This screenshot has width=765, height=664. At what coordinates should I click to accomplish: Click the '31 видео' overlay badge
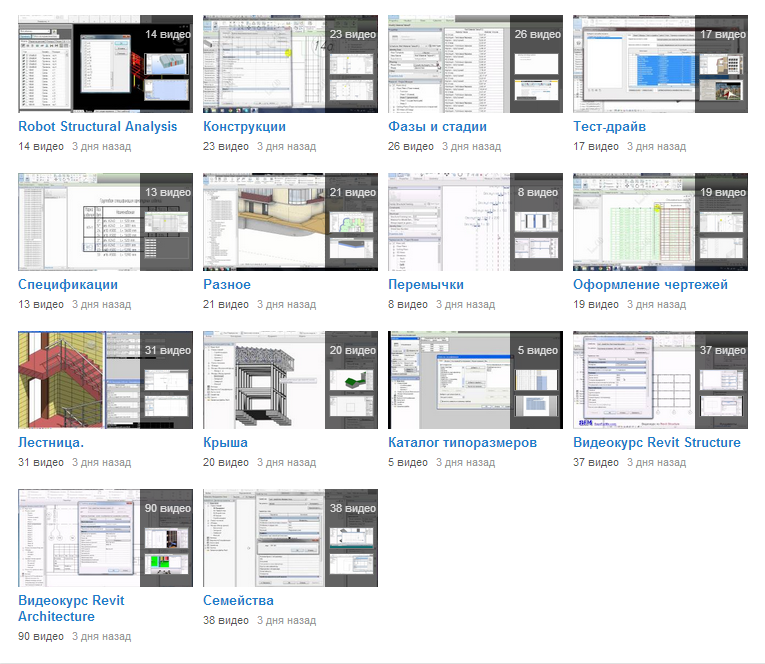(168, 350)
